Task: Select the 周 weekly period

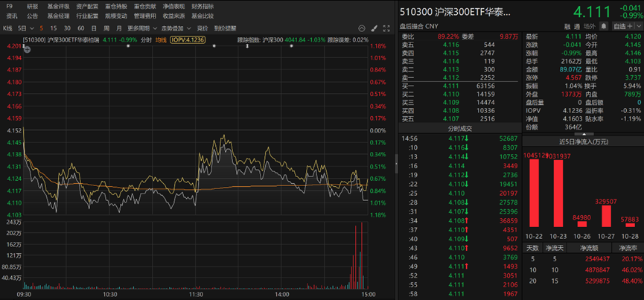Action: 106,28
